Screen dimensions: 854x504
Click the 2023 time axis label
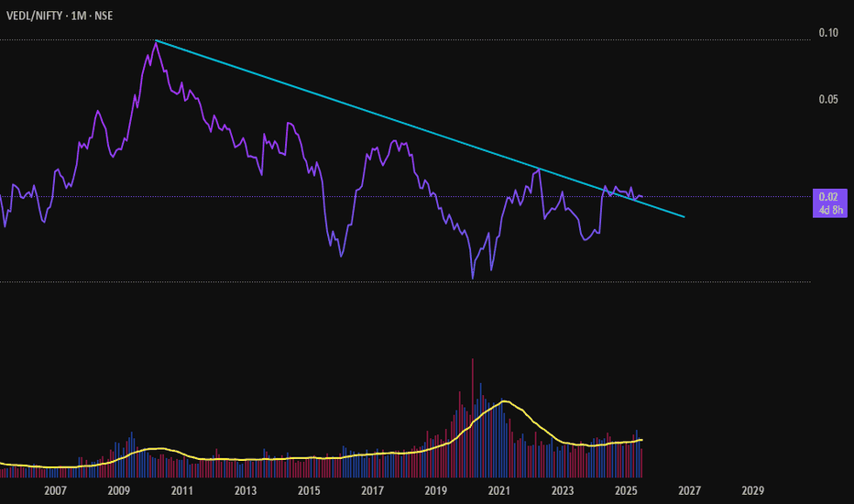(563, 490)
